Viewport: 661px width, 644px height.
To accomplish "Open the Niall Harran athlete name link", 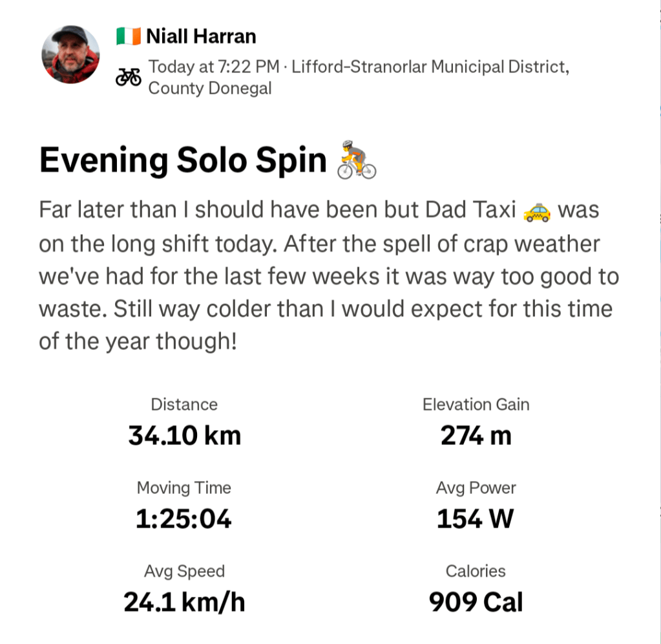I will coord(201,37).
